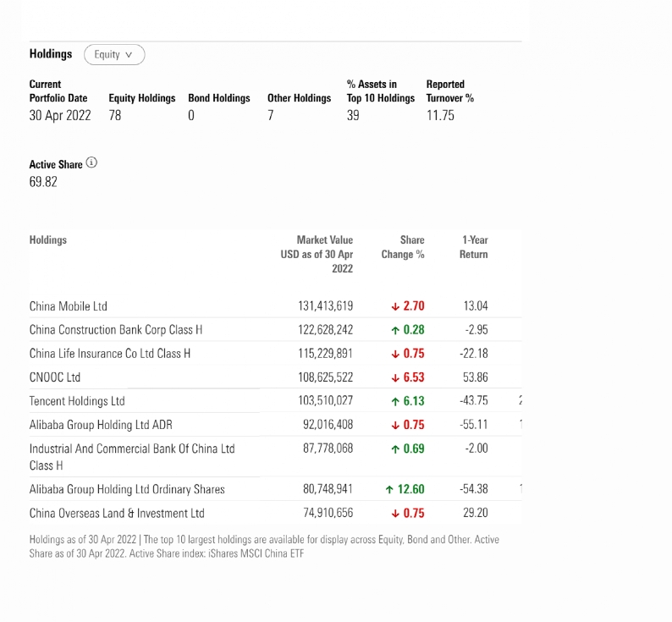Open China Mobile Ltd holding
The height and width of the screenshot is (622, 672).
[69, 306]
